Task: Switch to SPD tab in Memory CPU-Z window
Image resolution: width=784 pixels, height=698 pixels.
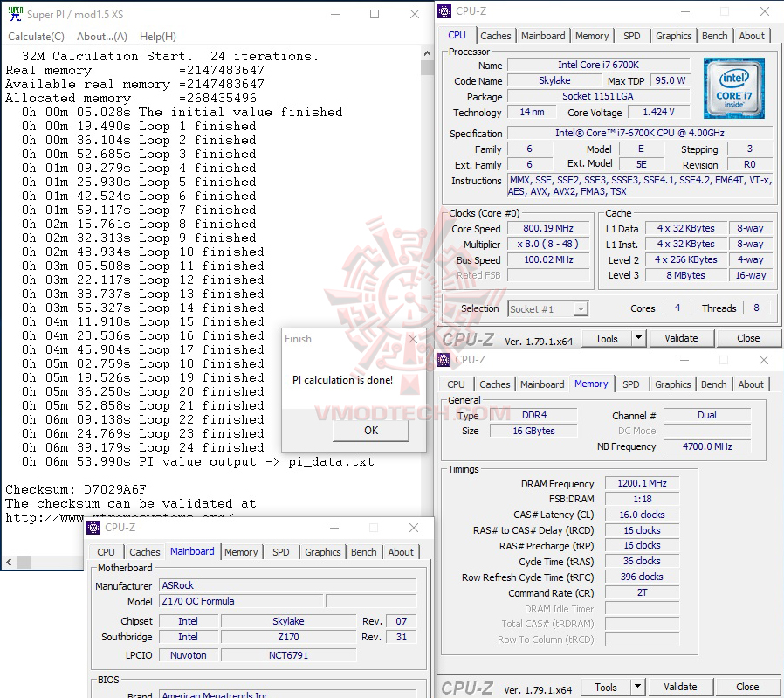Action: (630, 384)
